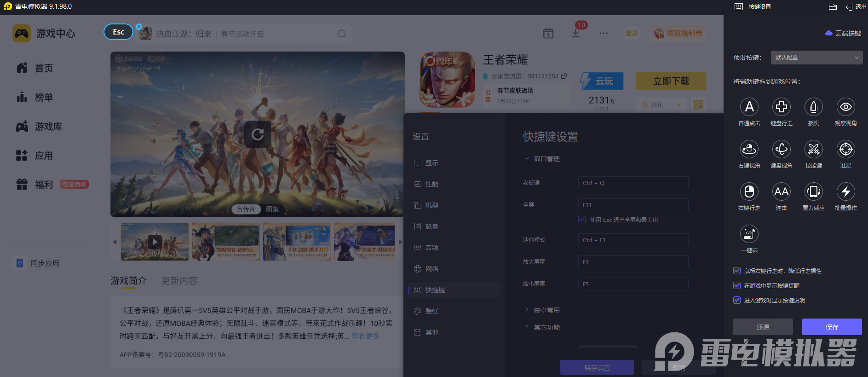Click the search magnifier in game center
This screenshot has height=377, width=868.
342,34
